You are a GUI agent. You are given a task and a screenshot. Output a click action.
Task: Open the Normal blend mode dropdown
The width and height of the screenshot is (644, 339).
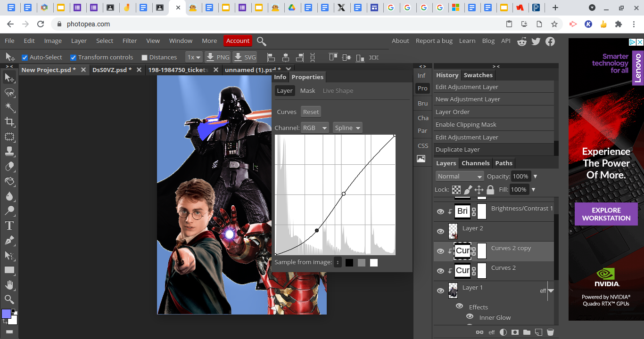tap(460, 176)
